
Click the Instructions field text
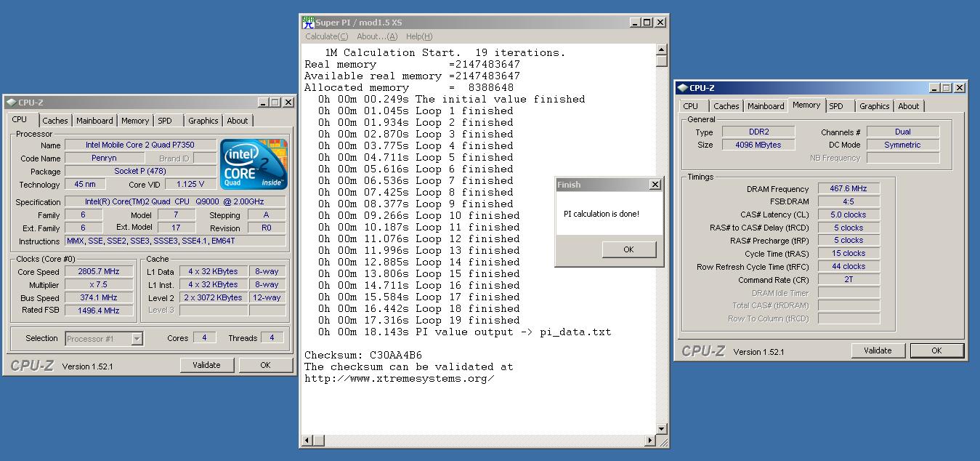click(x=175, y=241)
